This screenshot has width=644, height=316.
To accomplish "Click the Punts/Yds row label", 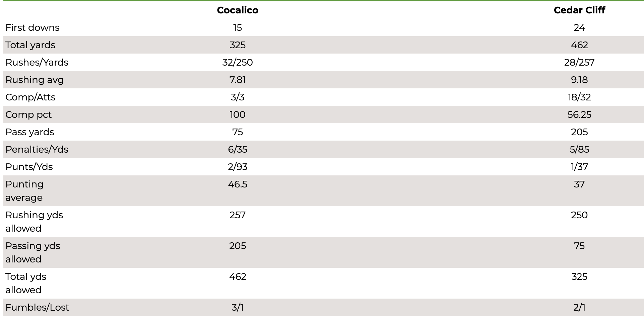I will tap(29, 167).
